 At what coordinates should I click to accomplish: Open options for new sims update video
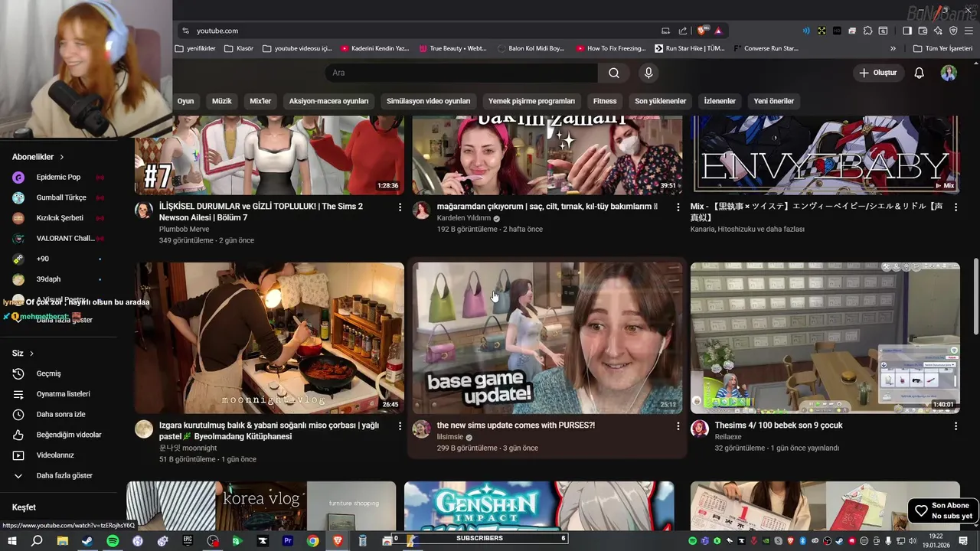click(x=678, y=425)
